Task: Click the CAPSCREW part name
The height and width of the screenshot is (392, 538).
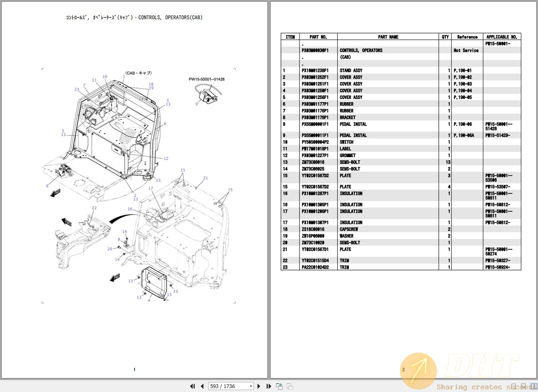Action: point(349,229)
